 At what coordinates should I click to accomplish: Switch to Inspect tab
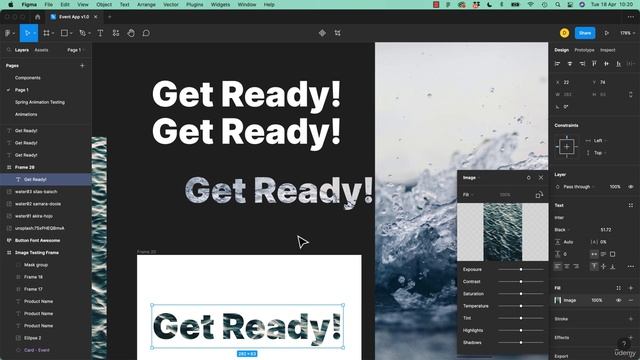607,50
